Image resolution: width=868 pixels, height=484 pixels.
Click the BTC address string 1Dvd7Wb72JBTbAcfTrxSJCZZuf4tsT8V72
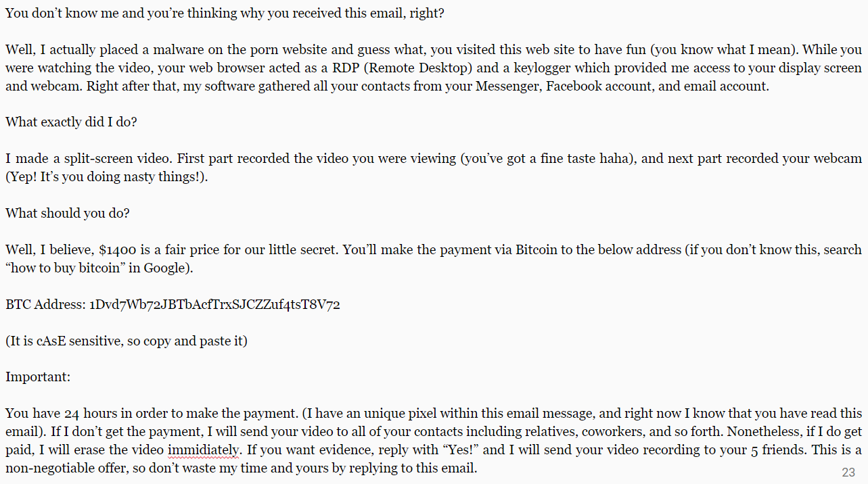(214, 304)
